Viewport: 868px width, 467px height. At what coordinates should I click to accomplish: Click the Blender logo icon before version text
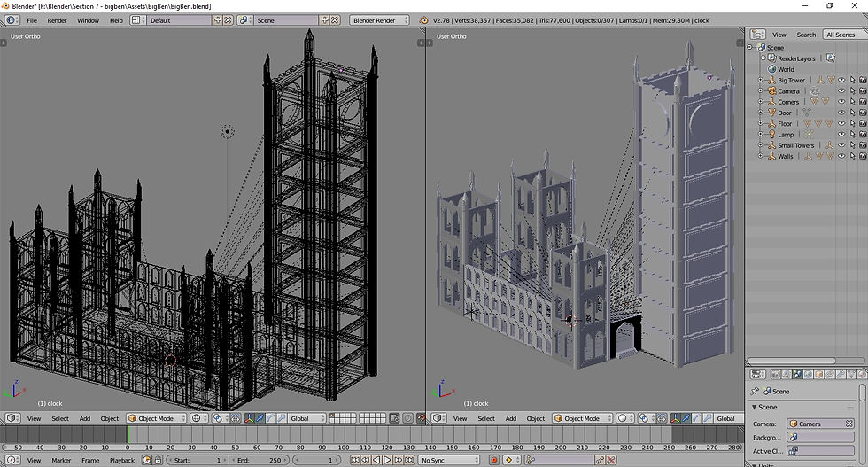click(x=424, y=20)
